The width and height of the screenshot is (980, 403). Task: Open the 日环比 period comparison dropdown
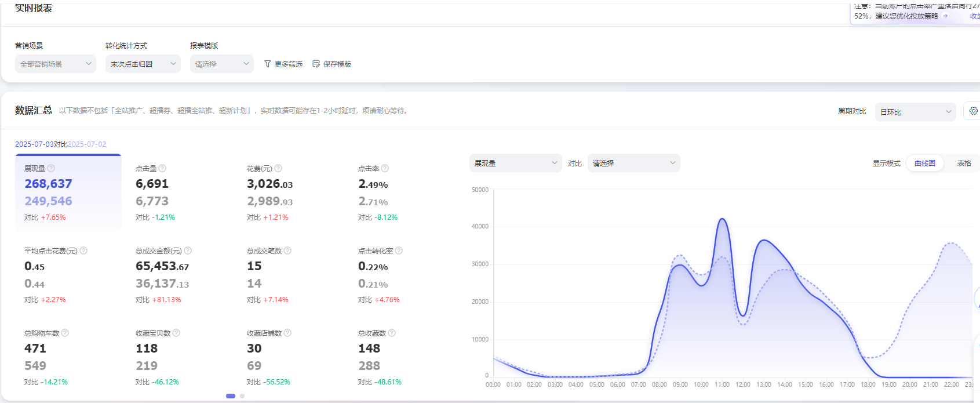[x=915, y=112]
